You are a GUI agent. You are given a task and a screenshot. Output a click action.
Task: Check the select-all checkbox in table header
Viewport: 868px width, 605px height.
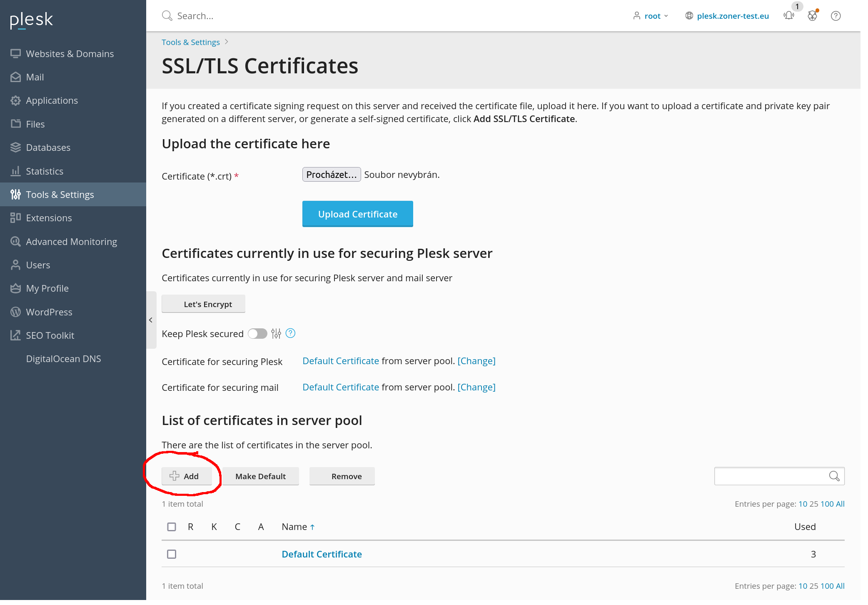172,527
